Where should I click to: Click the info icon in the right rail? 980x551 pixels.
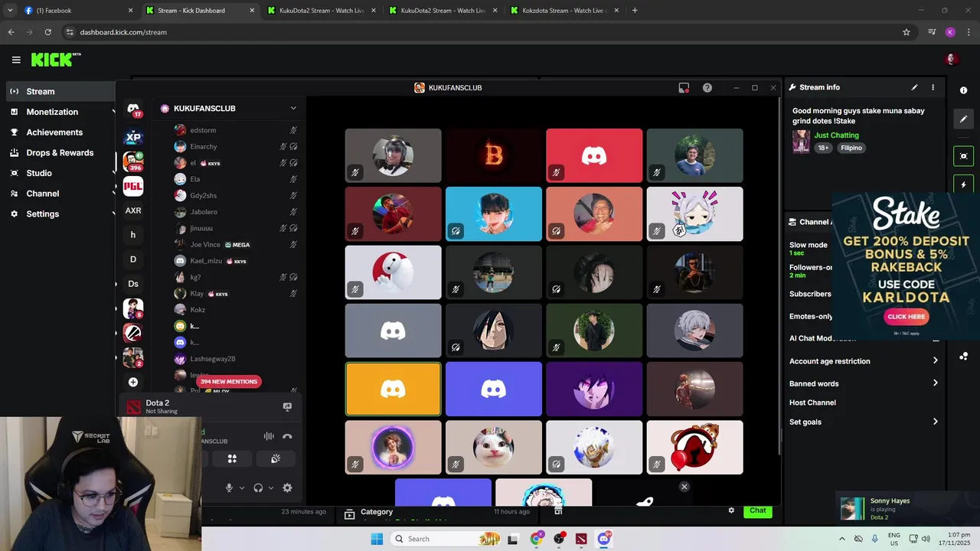[963, 90]
